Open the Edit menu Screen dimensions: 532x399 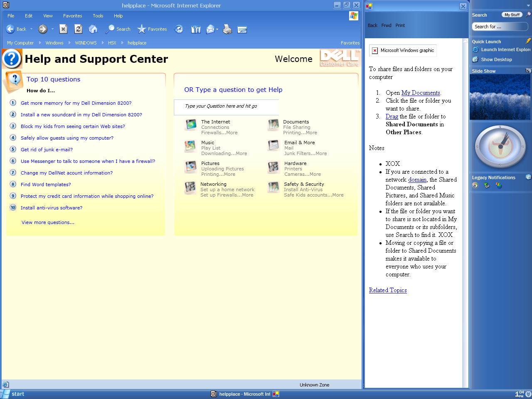coord(29,16)
